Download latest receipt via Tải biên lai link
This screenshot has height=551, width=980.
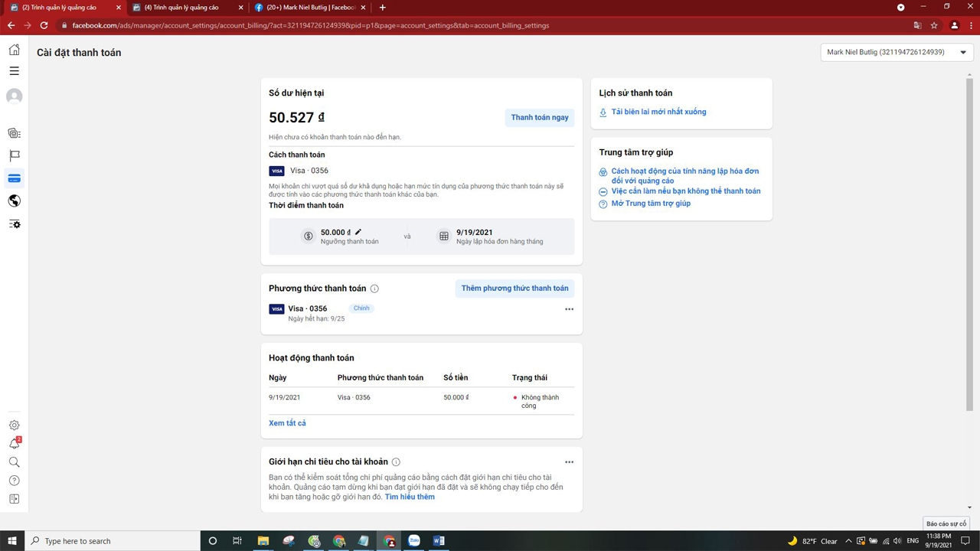[658, 112]
